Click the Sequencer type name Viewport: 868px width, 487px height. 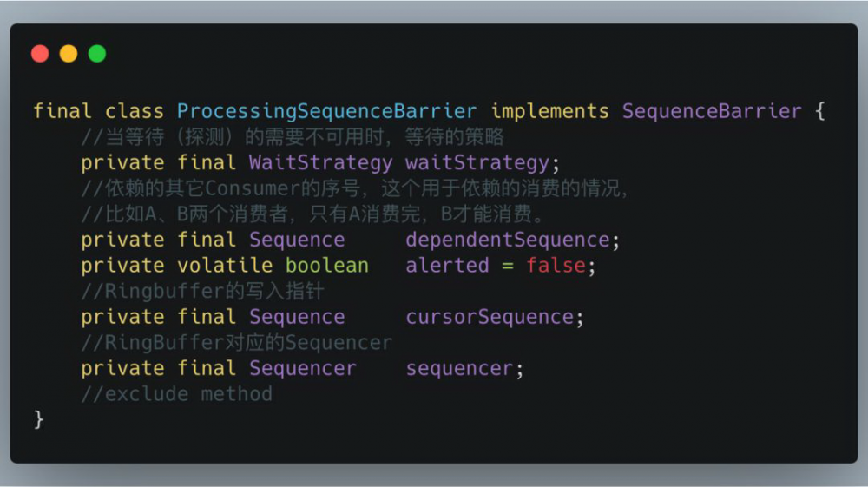tap(303, 368)
